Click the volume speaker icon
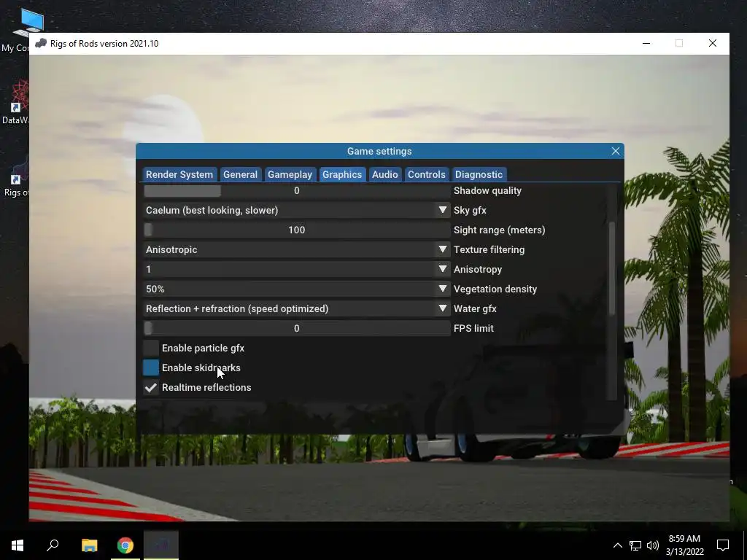The image size is (747, 560). 653,545
